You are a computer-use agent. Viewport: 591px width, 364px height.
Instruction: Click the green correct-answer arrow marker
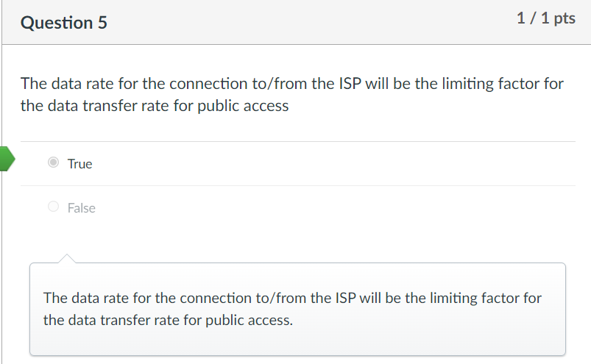(x=7, y=159)
